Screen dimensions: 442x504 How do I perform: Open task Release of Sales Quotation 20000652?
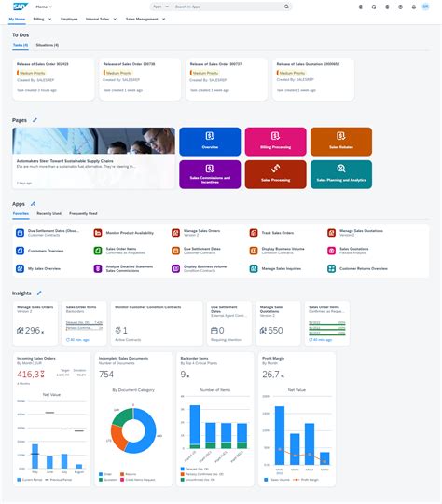click(x=313, y=79)
